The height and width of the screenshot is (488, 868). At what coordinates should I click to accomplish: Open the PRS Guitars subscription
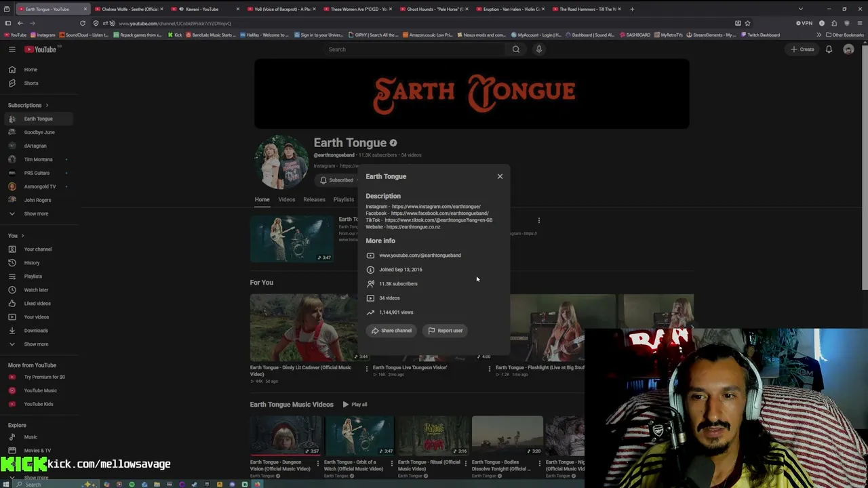[38, 173]
